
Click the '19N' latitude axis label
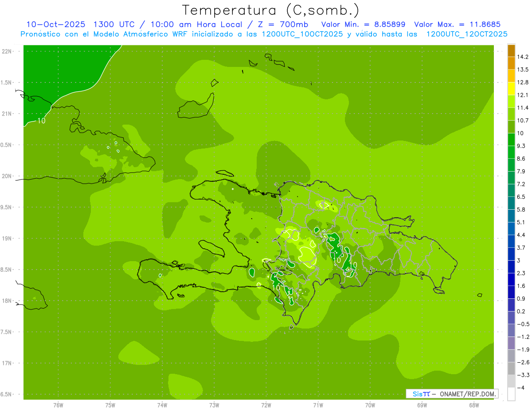point(7,239)
